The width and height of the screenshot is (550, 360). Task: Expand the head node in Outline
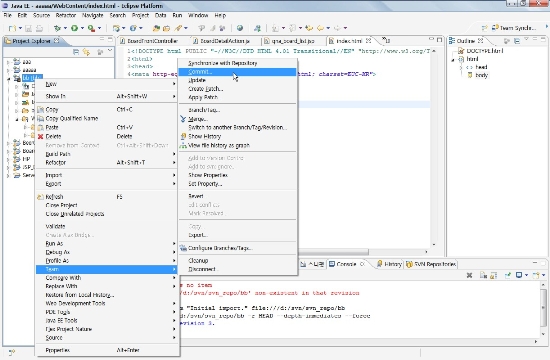coord(461,67)
